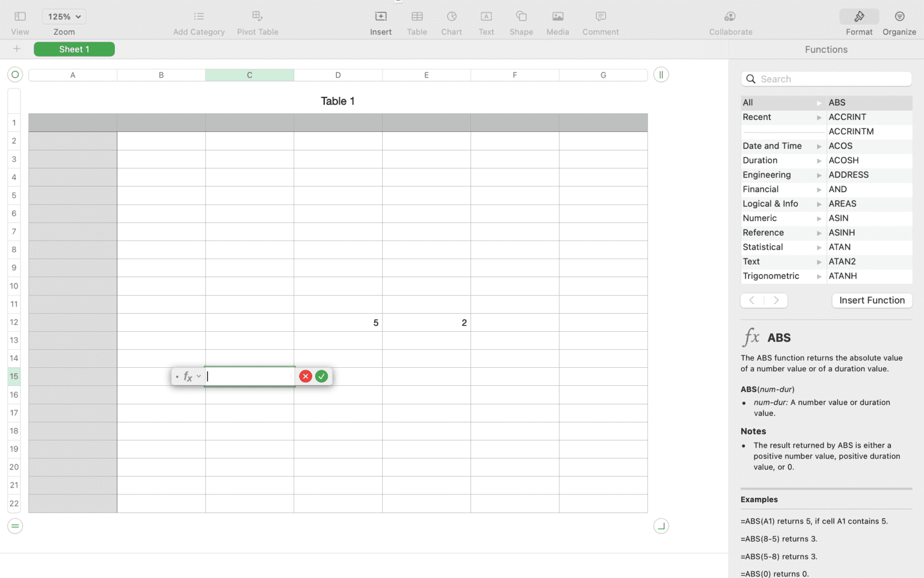Click the Insert Function button
The width and height of the screenshot is (924, 578).
[872, 300]
